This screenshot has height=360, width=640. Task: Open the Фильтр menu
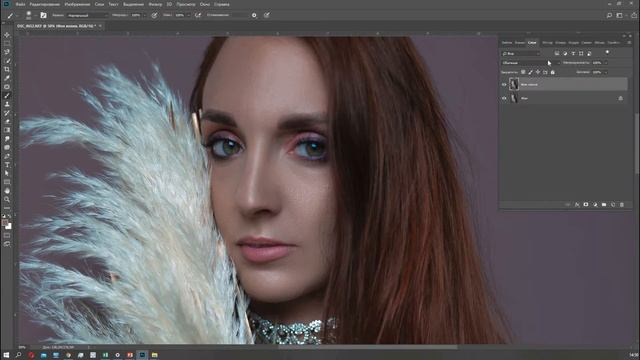pyautogui.click(x=155, y=4)
